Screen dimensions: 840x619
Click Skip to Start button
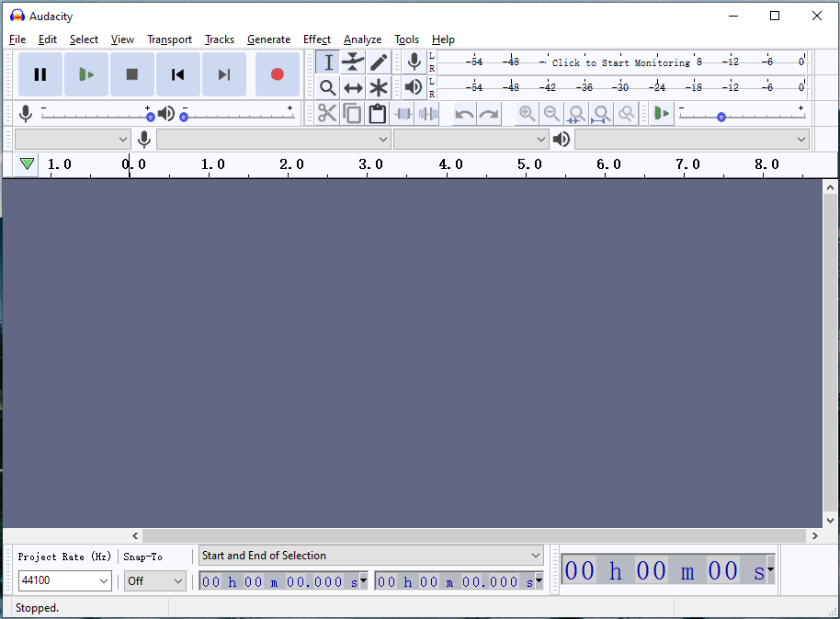tap(177, 75)
